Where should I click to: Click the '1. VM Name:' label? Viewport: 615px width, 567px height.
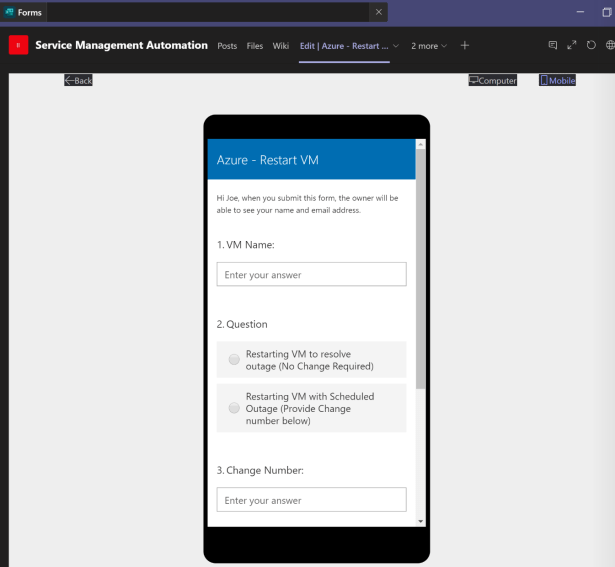tap(246, 245)
